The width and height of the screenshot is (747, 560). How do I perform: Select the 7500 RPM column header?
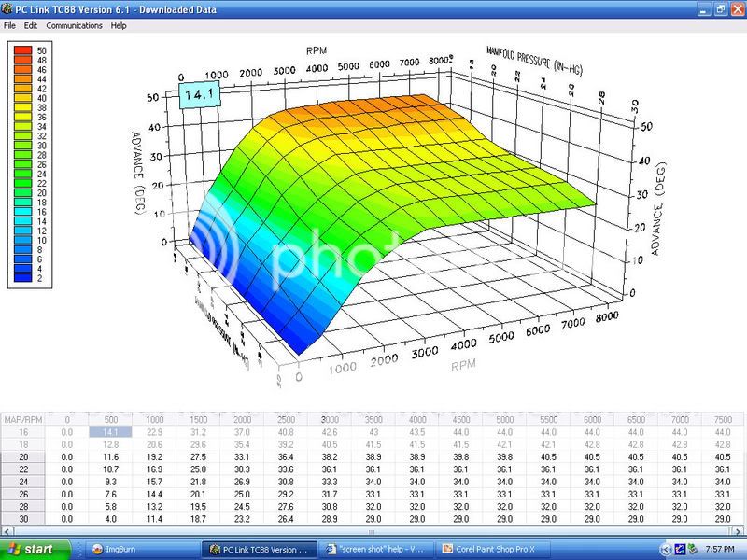coord(723,419)
